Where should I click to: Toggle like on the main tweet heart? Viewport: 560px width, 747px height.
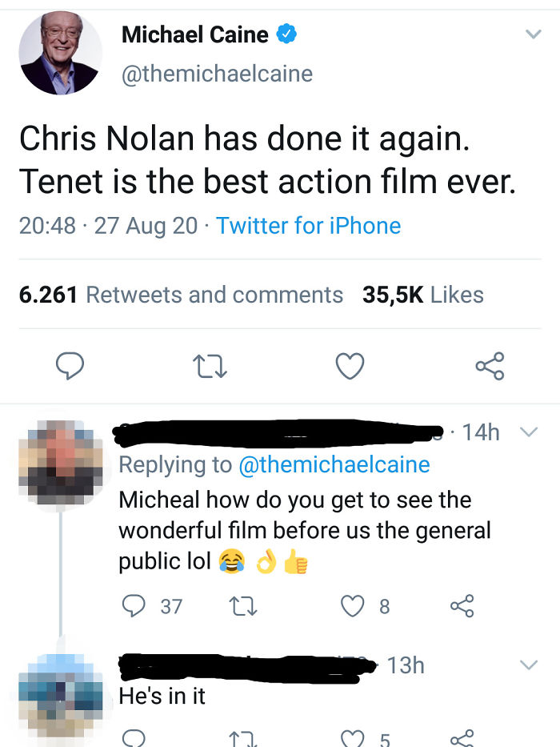tap(349, 366)
